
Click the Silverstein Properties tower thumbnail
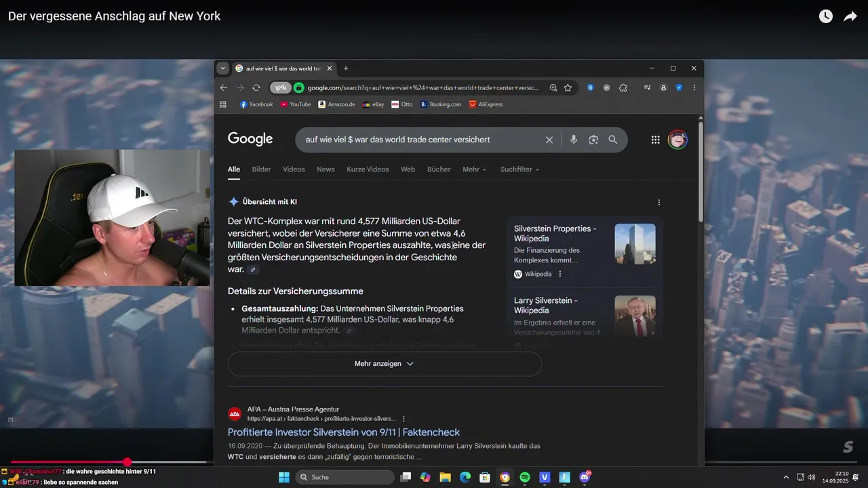(x=635, y=244)
